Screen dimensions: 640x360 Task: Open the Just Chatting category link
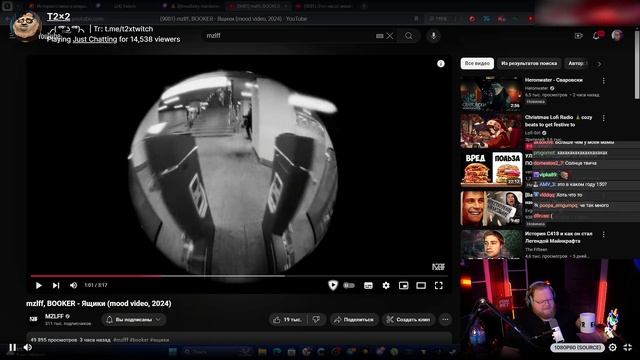pyautogui.click(x=95, y=39)
